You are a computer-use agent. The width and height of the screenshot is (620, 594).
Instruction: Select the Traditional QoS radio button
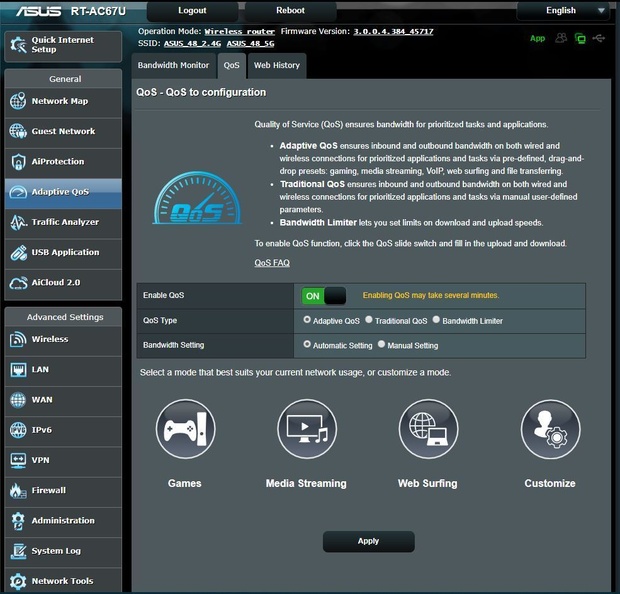coord(369,320)
